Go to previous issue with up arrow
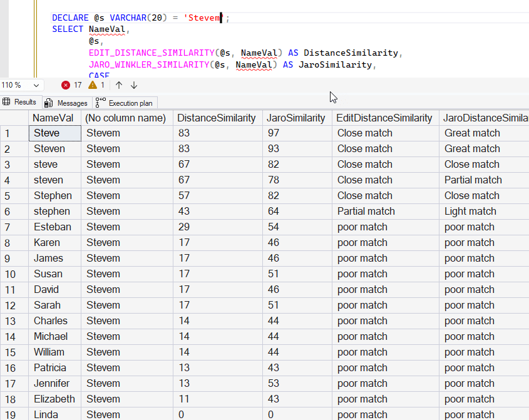Image resolution: width=529 pixels, height=420 pixels. 119,85
